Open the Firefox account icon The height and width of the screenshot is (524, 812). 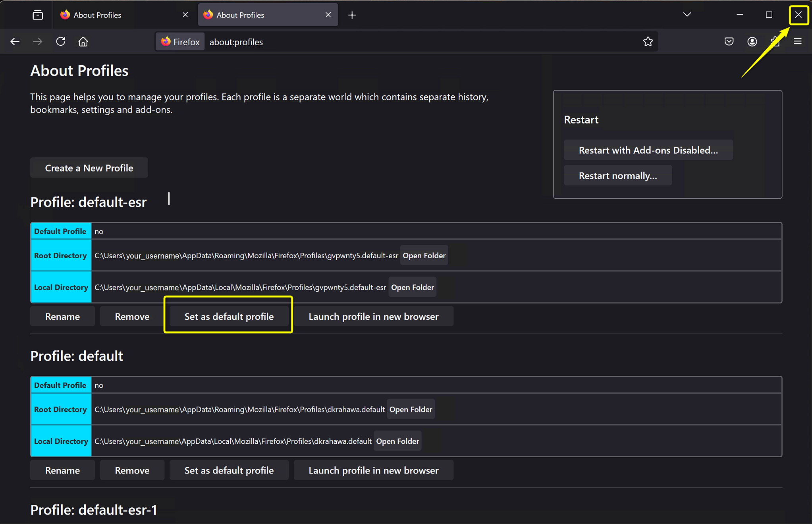pyautogui.click(x=752, y=42)
